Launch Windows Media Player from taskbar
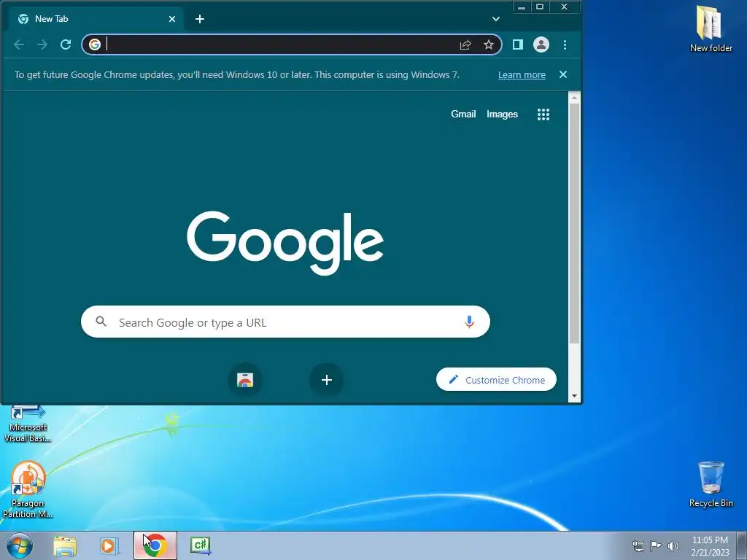 pos(109,545)
